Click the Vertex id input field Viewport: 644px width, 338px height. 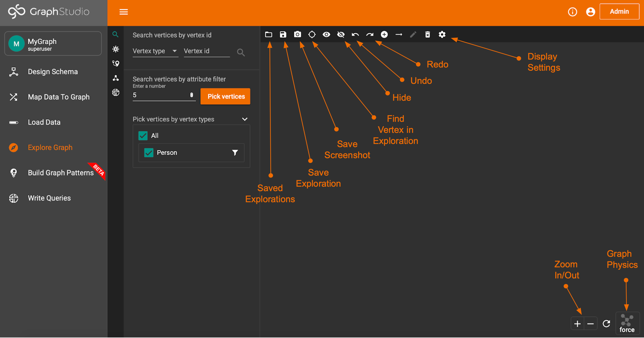pos(206,51)
